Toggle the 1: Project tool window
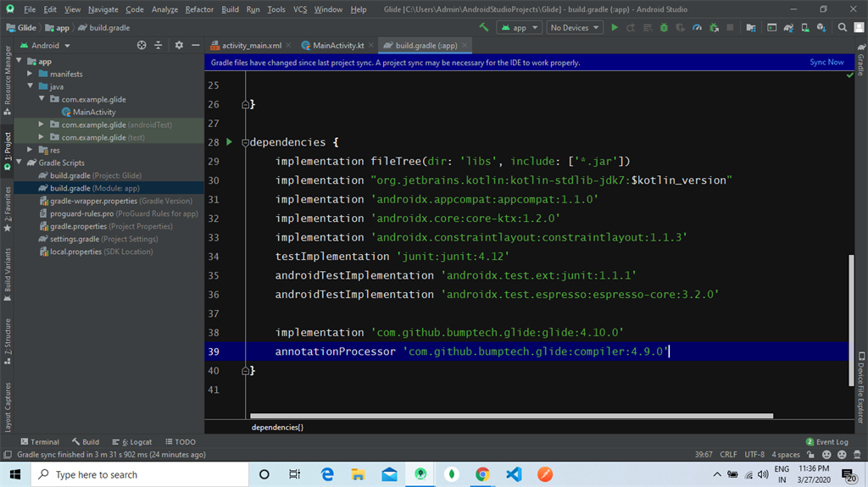The image size is (868, 487). pyautogui.click(x=7, y=151)
